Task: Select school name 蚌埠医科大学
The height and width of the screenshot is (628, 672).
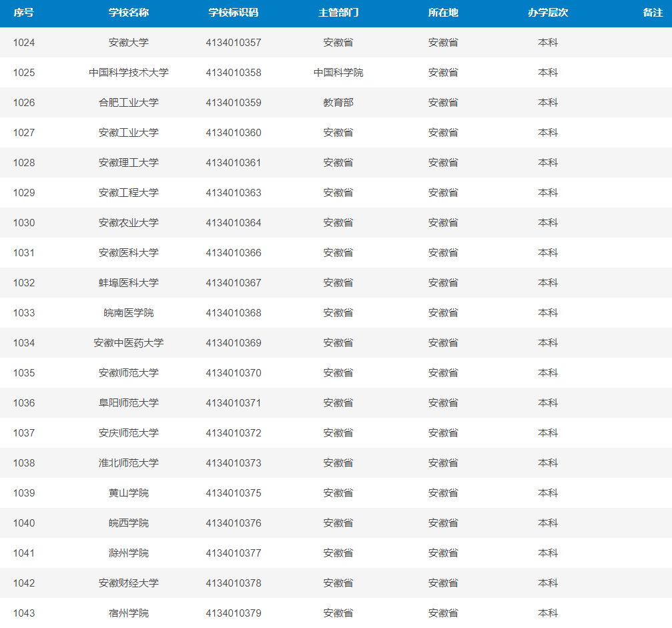Action: click(x=129, y=282)
